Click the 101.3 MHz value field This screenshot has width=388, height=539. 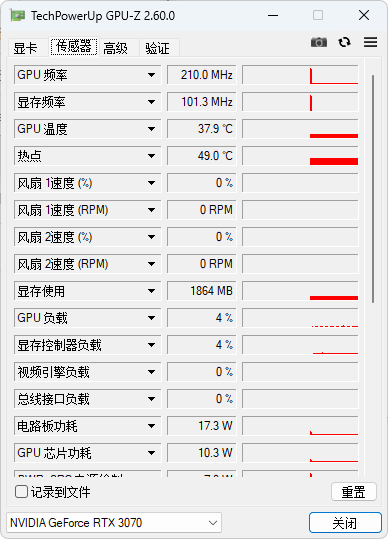[x=202, y=102]
